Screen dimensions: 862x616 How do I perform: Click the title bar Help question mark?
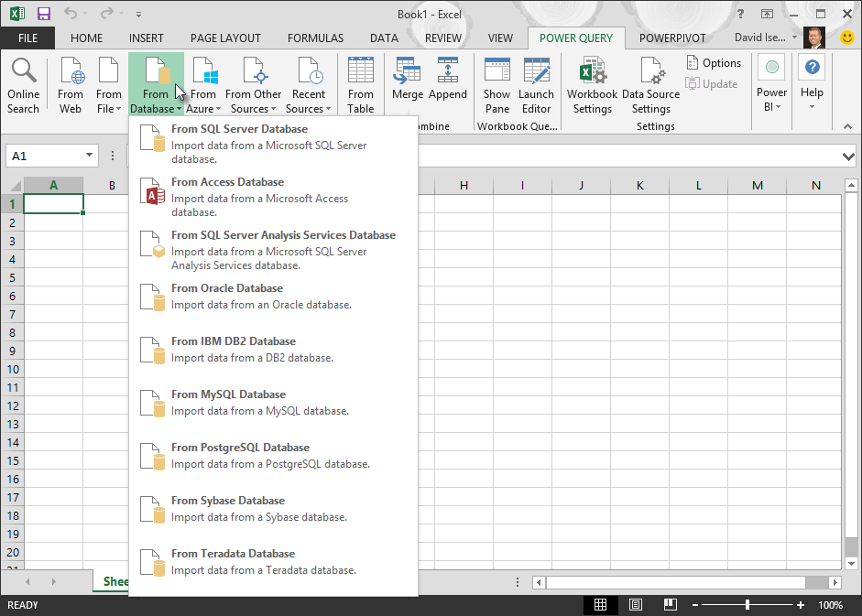(740, 15)
